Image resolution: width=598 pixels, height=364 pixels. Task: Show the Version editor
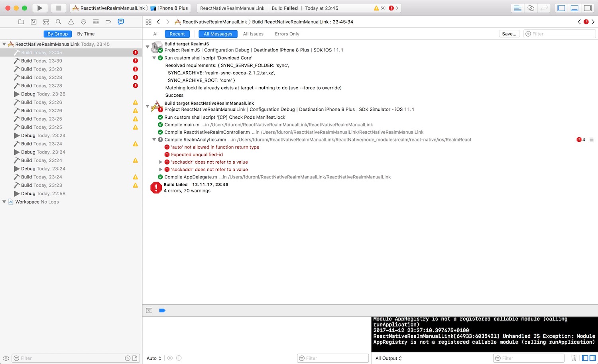coord(544,8)
